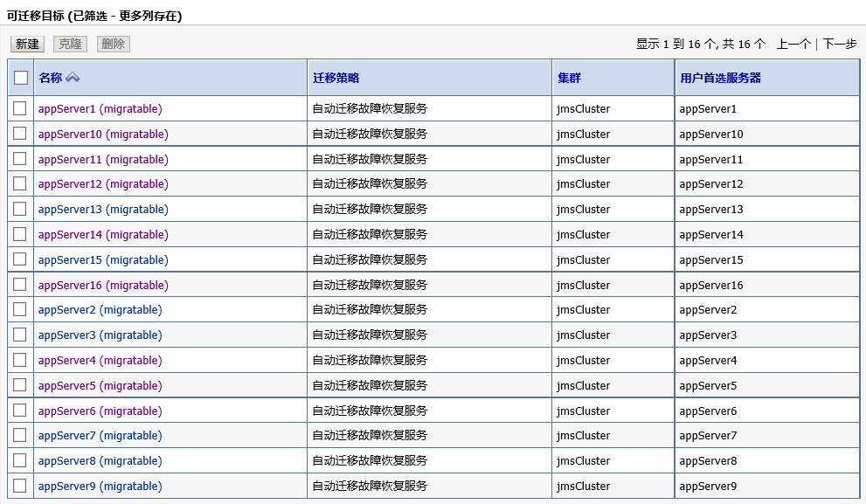Check the appServer14 (migratable) row box
This screenshot has height=504, width=866.
[x=20, y=234]
